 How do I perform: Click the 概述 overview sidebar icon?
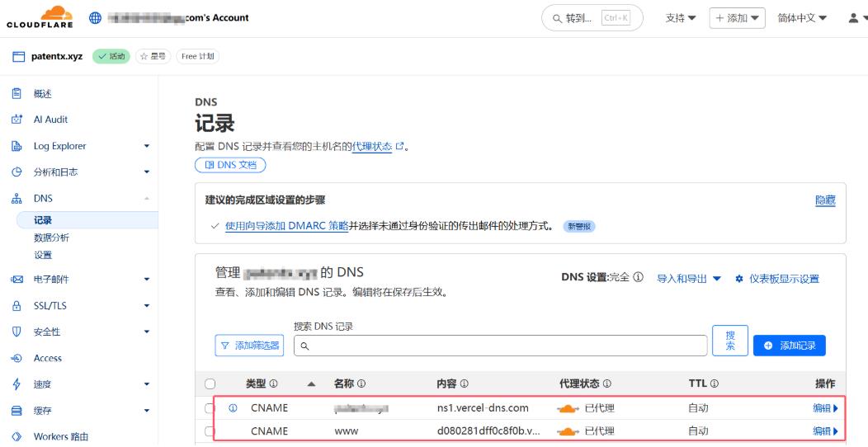16,94
